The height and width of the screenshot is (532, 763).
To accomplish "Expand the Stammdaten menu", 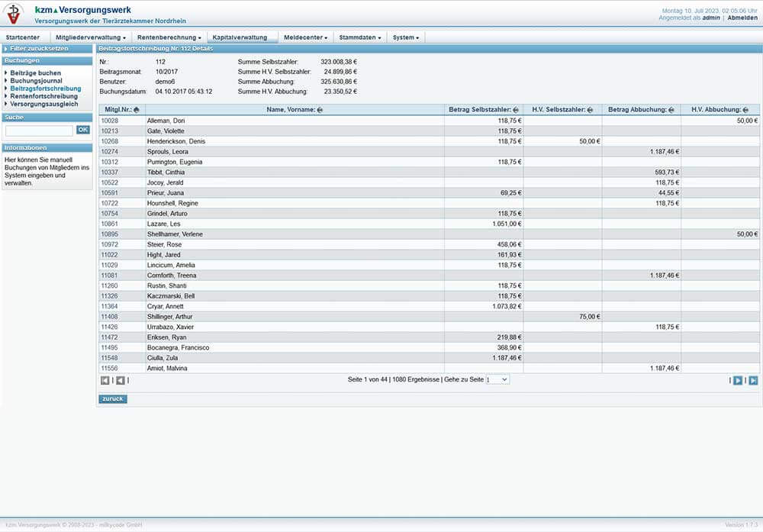I will pos(360,37).
